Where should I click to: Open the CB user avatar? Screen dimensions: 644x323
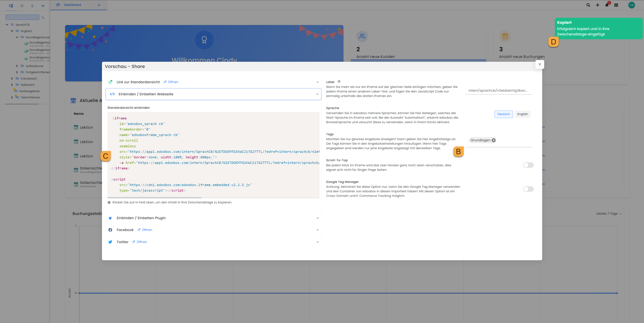click(x=632, y=5)
